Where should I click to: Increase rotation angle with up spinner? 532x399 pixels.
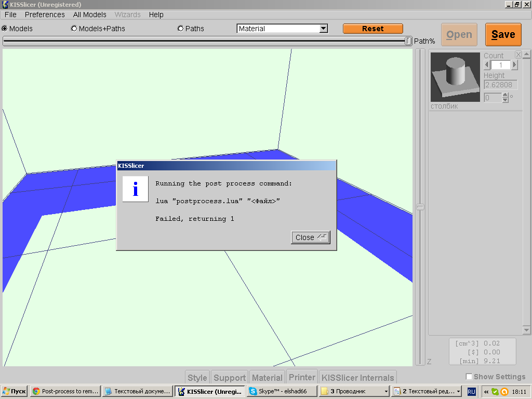505,96
